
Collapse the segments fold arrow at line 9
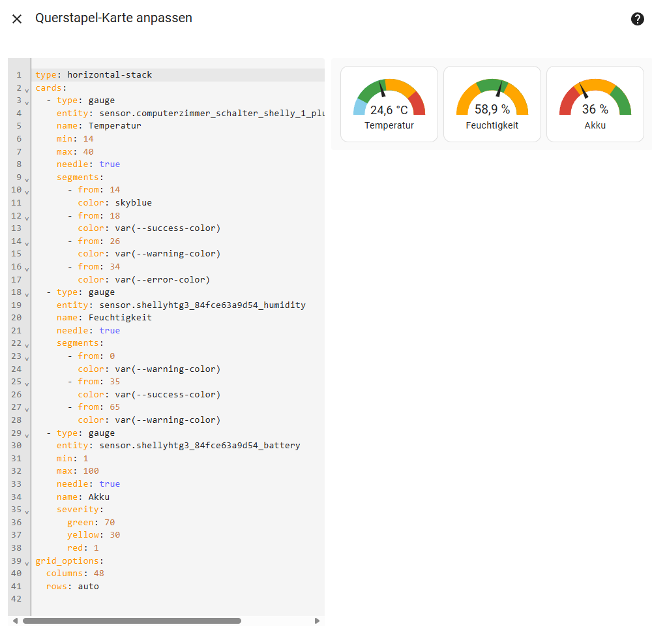pyautogui.click(x=27, y=179)
